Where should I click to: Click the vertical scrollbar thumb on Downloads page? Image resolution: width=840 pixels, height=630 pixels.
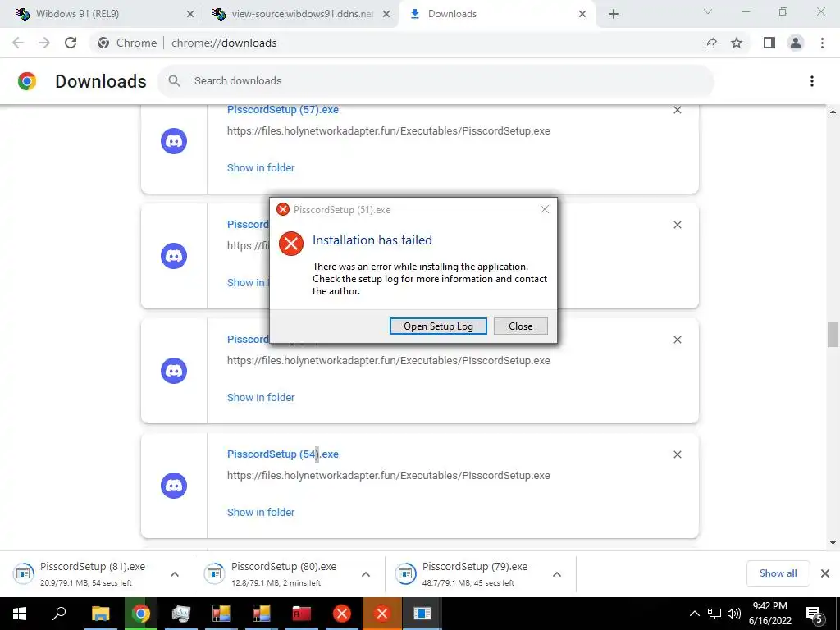832,335
